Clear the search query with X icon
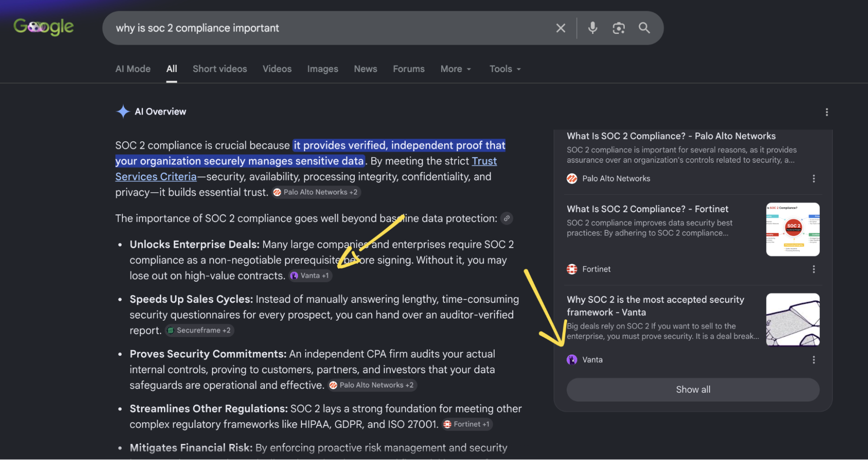 (x=561, y=28)
